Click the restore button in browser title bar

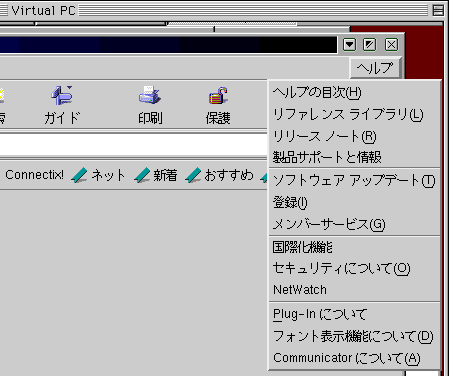(x=370, y=44)
